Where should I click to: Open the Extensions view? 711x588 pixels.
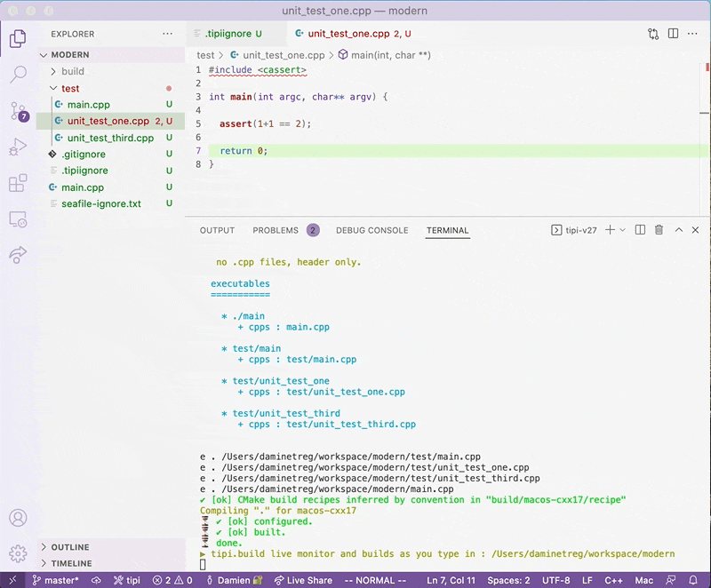pos(16,184)
